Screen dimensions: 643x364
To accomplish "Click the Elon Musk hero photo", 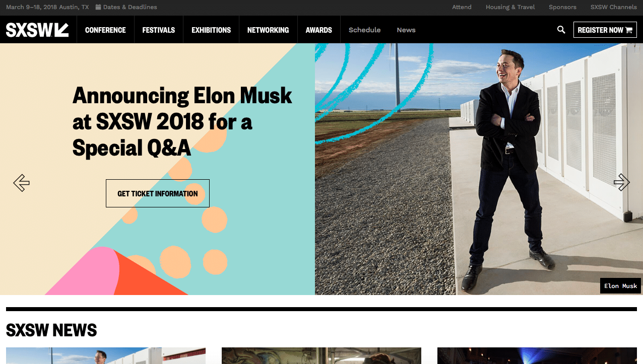I will [479, 169].
